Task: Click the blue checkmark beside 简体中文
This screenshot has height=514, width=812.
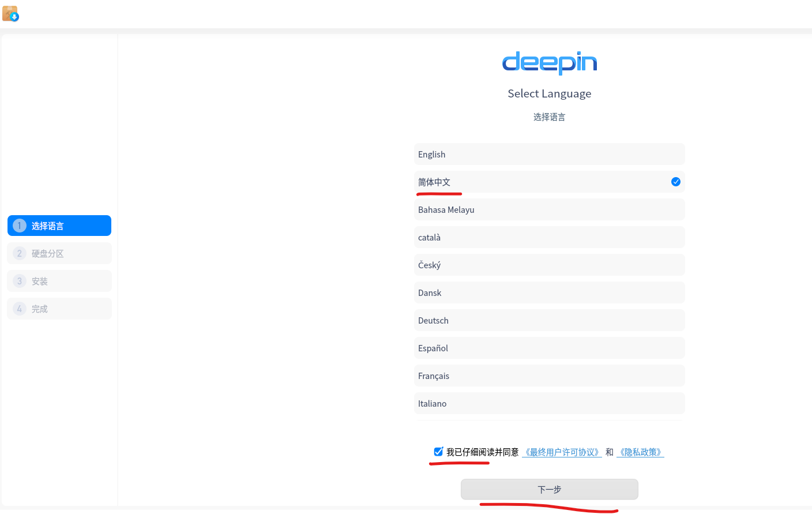Action: pyautogui.click(x=676, y=182)
